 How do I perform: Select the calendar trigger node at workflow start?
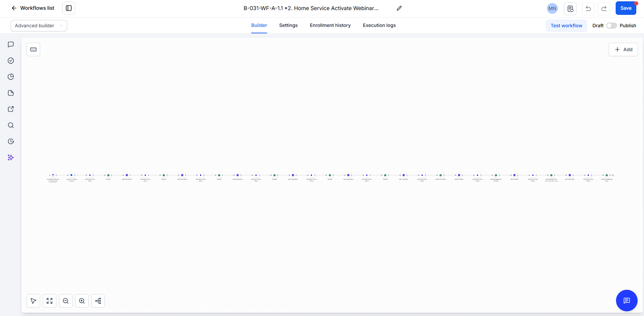pos(53,175)
